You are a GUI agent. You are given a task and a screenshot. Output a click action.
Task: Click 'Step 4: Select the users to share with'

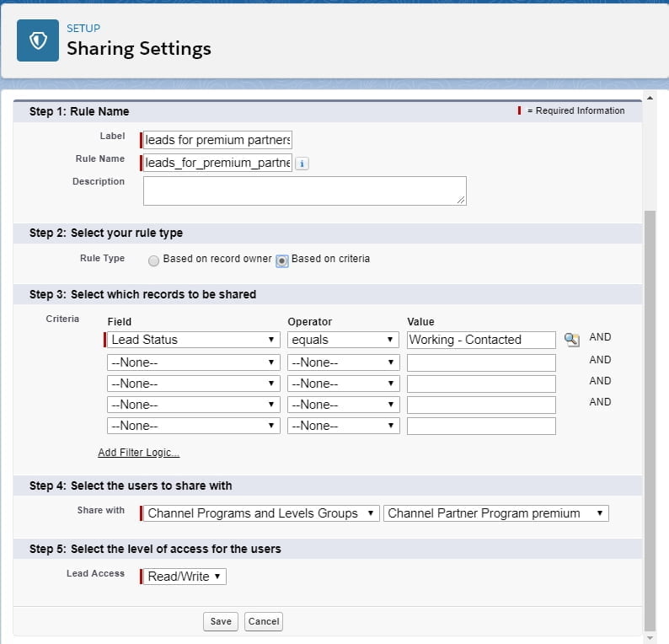coord(131,486)
